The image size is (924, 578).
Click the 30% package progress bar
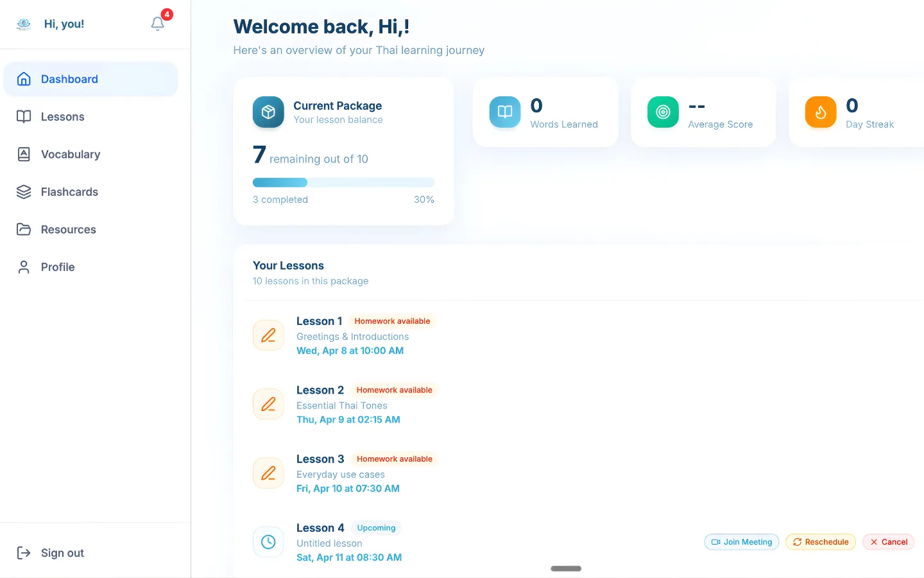click(x=344, y=182)
